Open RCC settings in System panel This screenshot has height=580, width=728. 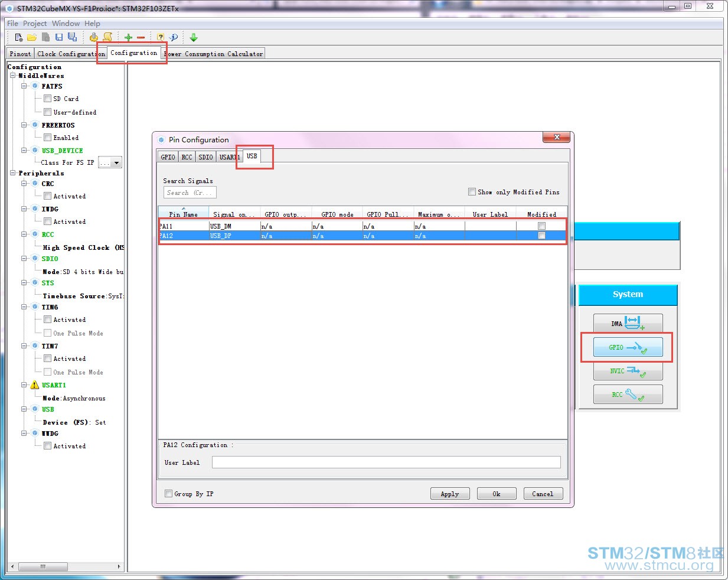(x=628, y=395)
